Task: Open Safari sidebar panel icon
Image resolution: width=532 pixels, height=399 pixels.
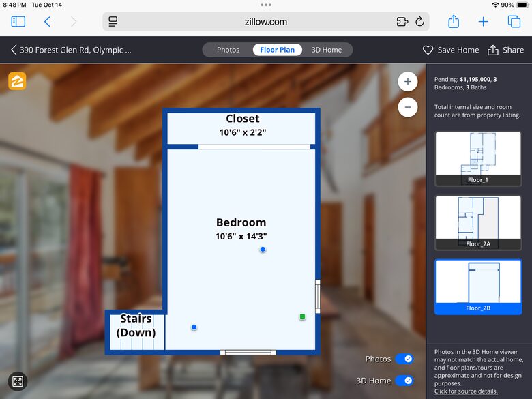Action: tap(18, 22)
